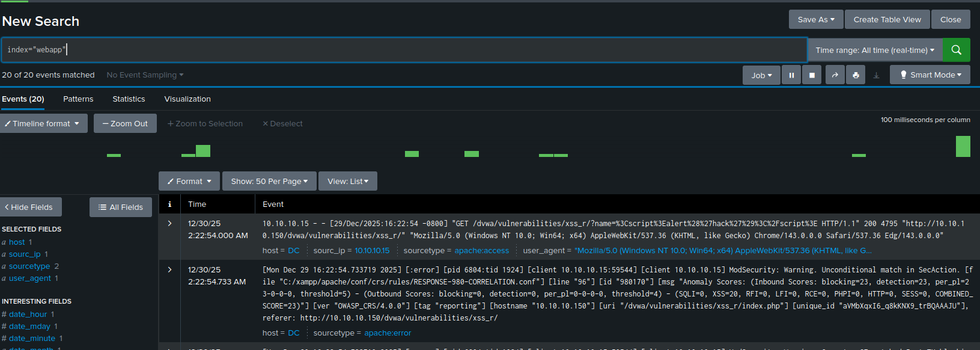This screenshot has width=980, height=350.
Task: Click Deselect on the timeline
Action: point(282,123)
